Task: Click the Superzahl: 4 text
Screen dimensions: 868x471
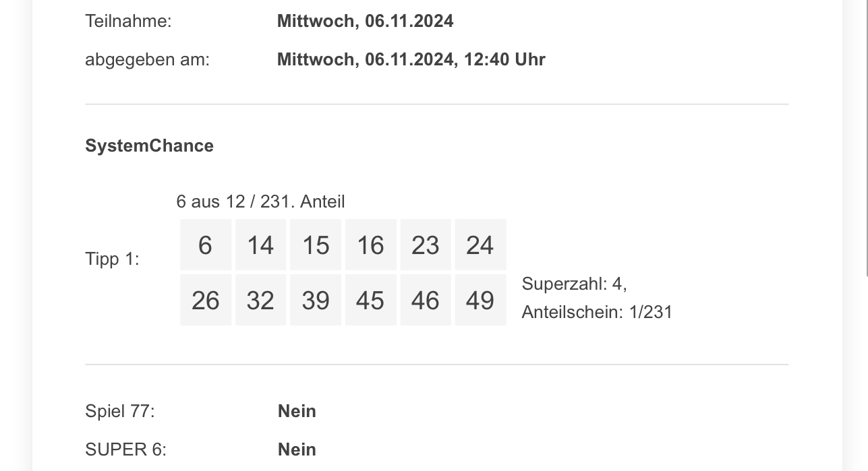Action: (x=574, y=284)
